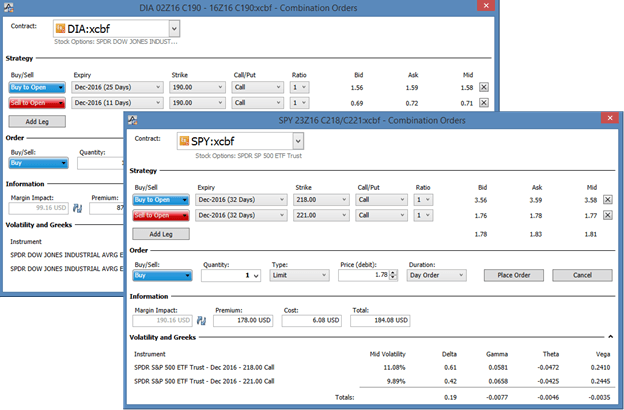
Task: Open the SPY:xcbf contract dropdown
Action: tap(298, 142)
